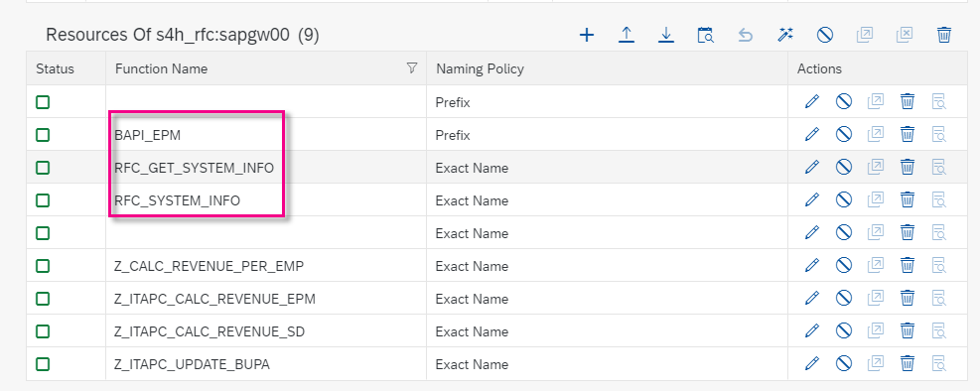980x391 pixels.
Task: Disable the Z_ITAPC_CALC_REVENUE_EPM resource
Action: pyautogui.click(x=844, y=298)
